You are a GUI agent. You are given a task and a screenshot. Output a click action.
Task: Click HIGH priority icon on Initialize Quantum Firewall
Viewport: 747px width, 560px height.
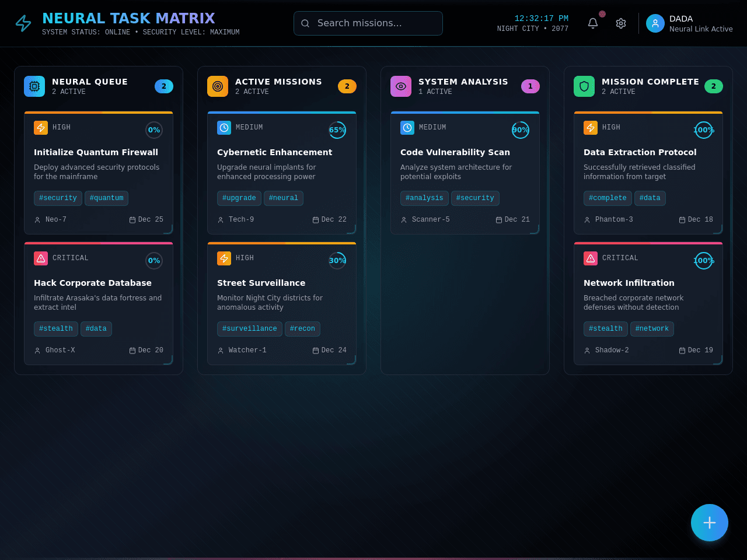click(x=41, y=128)
